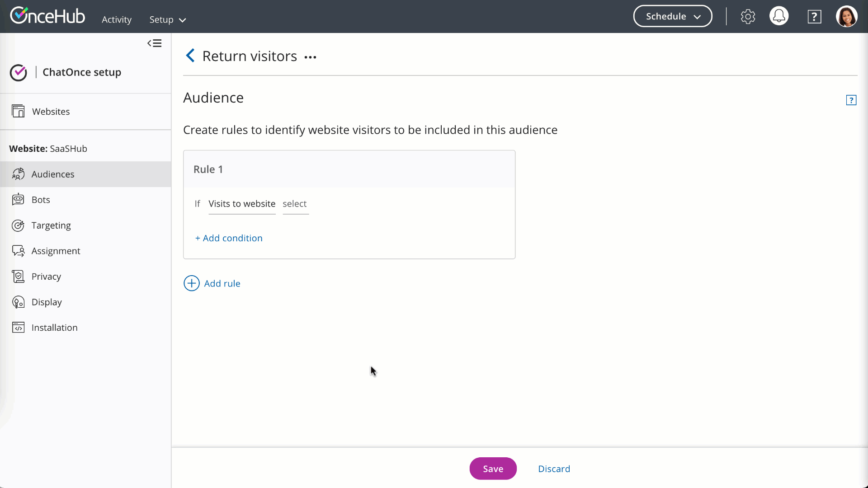Screen dimensions: 868x488
Task: Open the Privacy settings icon
Action: point(18,276)
